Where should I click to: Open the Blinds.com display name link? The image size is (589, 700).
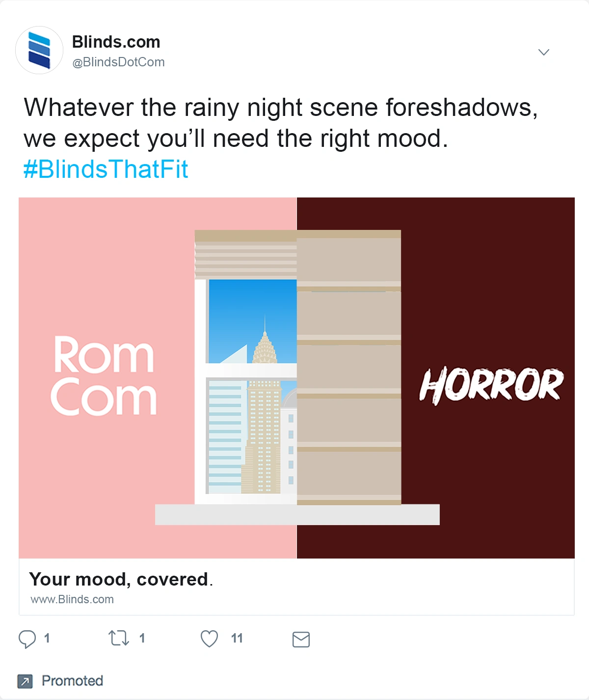(116, 42)
